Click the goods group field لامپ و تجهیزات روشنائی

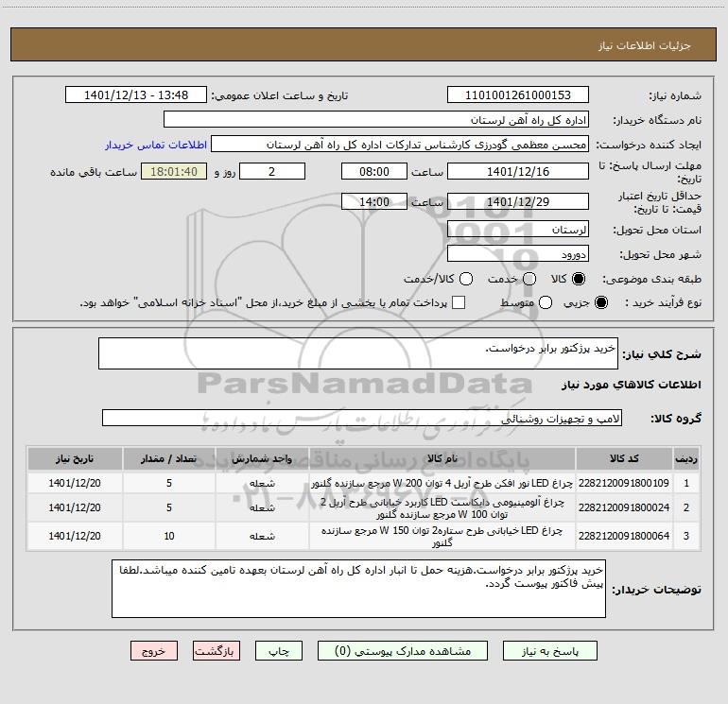[x=362, y=418]
